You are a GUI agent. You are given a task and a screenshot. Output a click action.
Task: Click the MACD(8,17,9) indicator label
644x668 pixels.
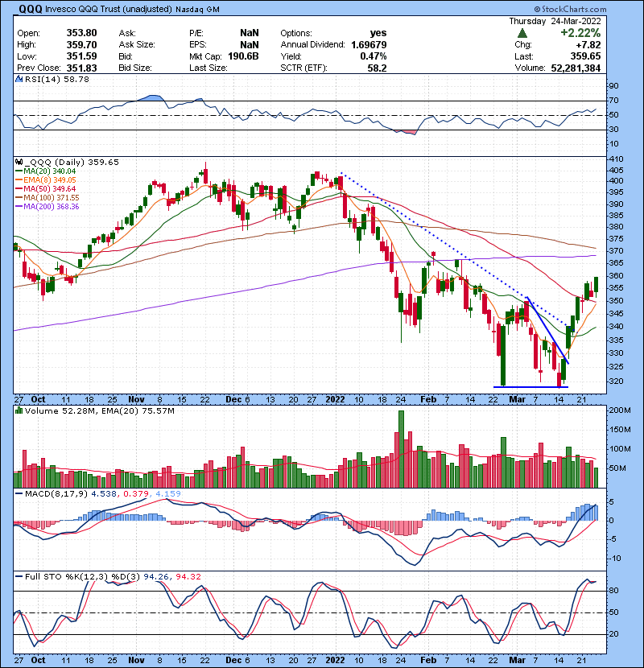point(56,494)
